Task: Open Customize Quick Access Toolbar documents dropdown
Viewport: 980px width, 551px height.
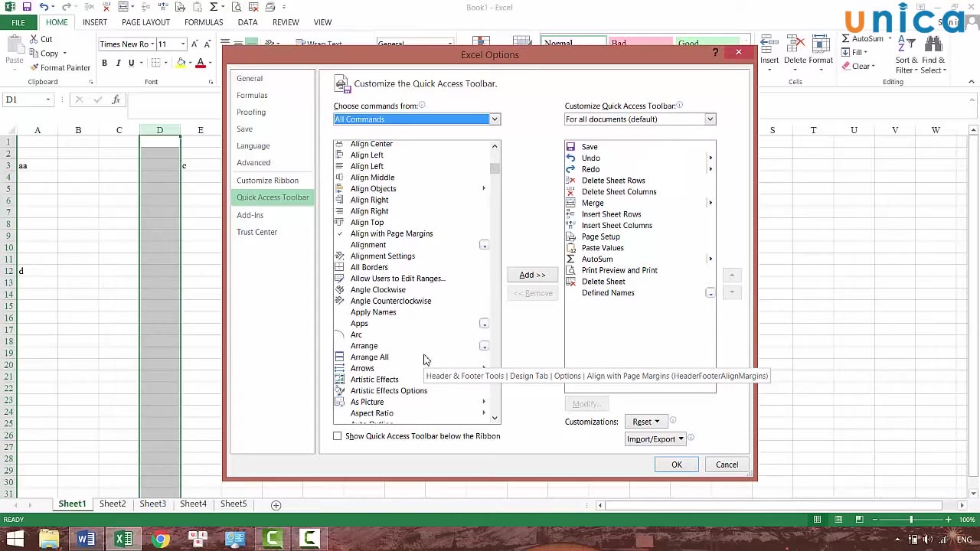Action: click(x=710, y=119)
